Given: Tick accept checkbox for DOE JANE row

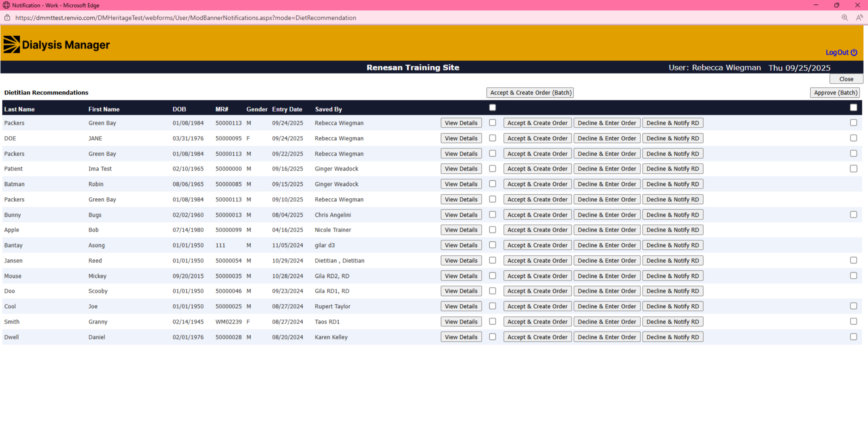Looking at the screenshot, I should (x=492, y=138).
